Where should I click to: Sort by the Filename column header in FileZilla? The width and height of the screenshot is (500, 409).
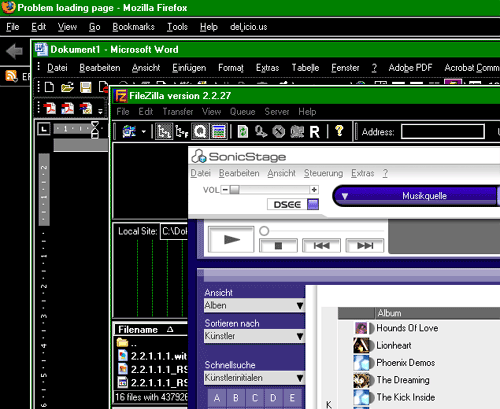point(151,330)
